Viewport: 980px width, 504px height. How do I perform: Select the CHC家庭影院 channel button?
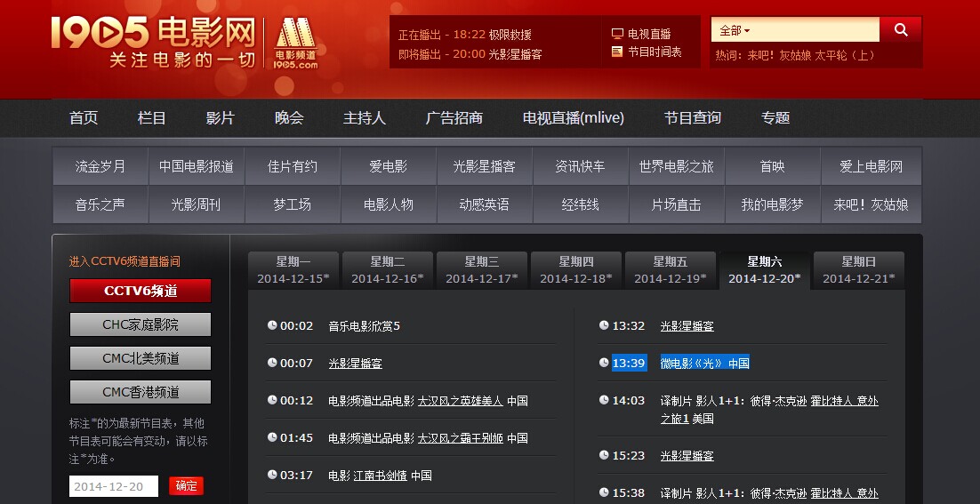click(141, 324)
